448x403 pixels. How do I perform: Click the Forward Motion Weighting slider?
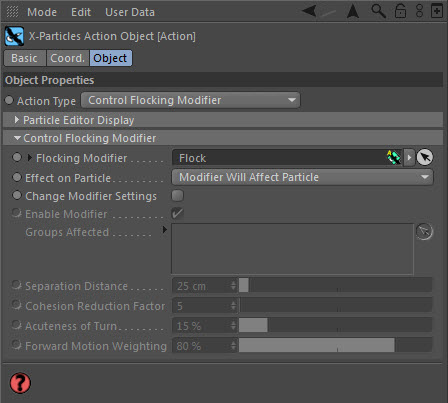click(x=335, y=345)
